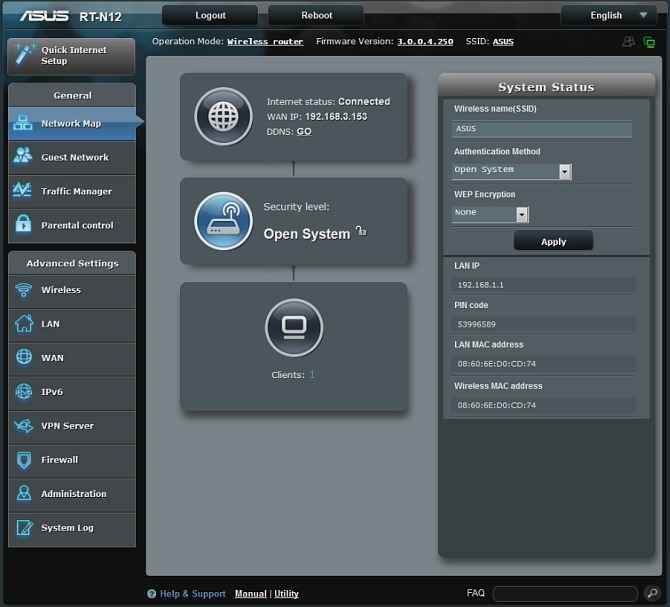Viewport: 670px width, 607px height.
Task: Open WAN settings menu item
Action: pyautogui.click(x=72, y=358)
